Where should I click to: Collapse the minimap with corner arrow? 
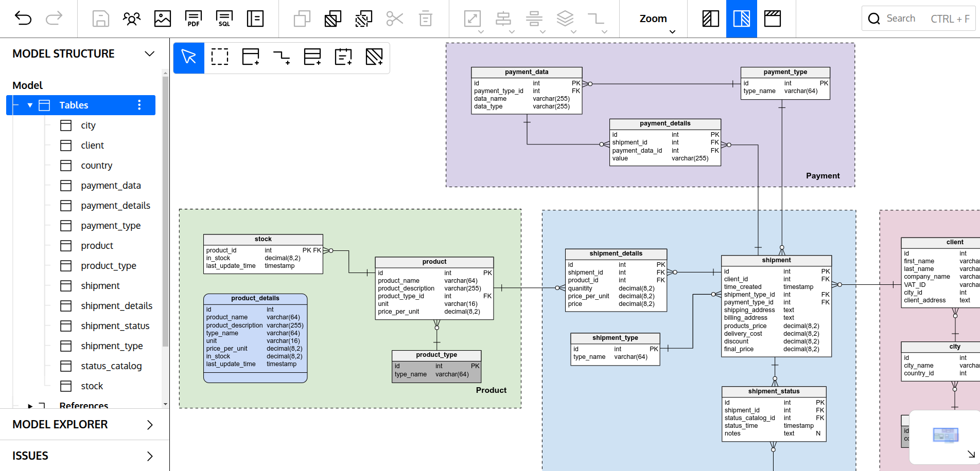tap(971, 454)
